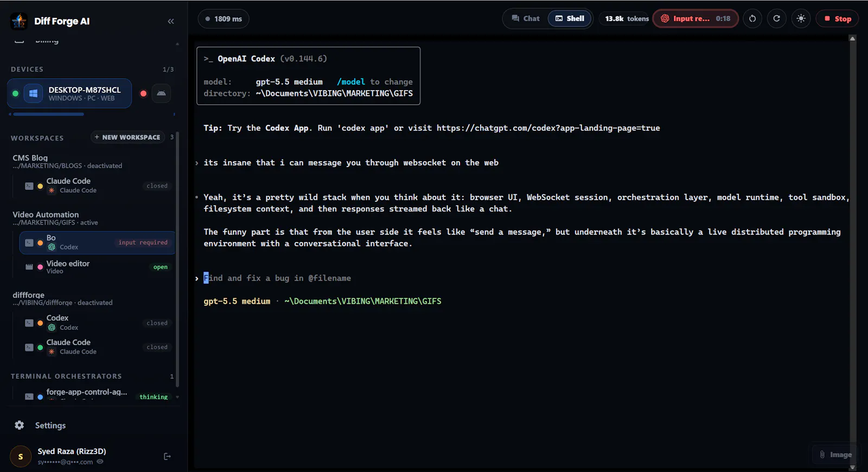The height and width of the screenshot is (472, 868).
Task: Click the terminal scrollbar down arrow
Action: point(852,467)
